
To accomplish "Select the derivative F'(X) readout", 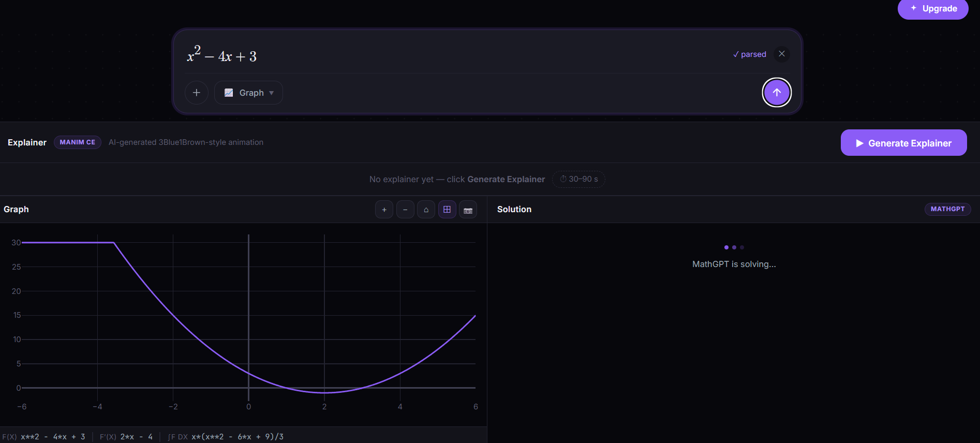I will point(126,437).
